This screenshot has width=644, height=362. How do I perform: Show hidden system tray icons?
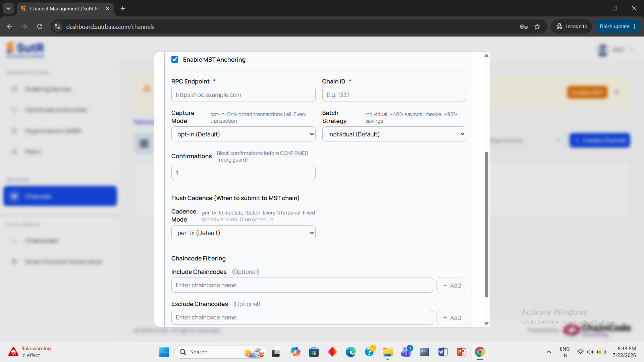tap(549, 352)
